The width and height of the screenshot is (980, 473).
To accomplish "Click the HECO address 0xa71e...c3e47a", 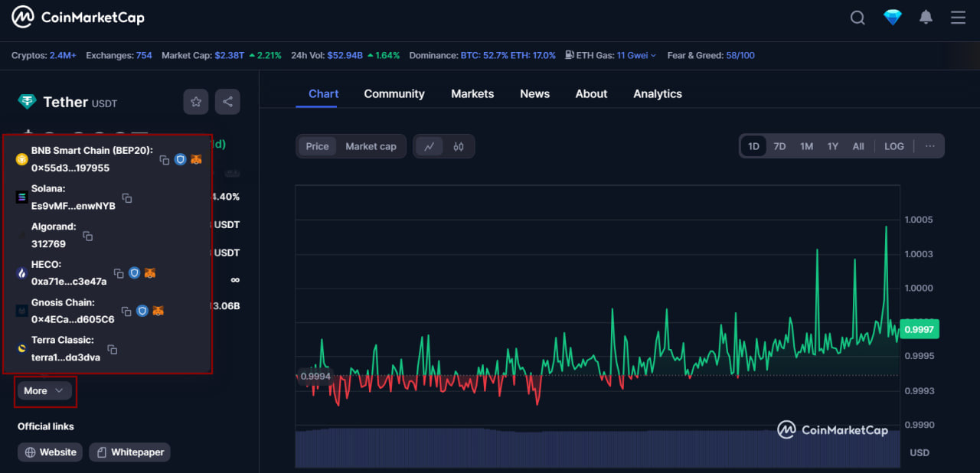I will (69, 282).
